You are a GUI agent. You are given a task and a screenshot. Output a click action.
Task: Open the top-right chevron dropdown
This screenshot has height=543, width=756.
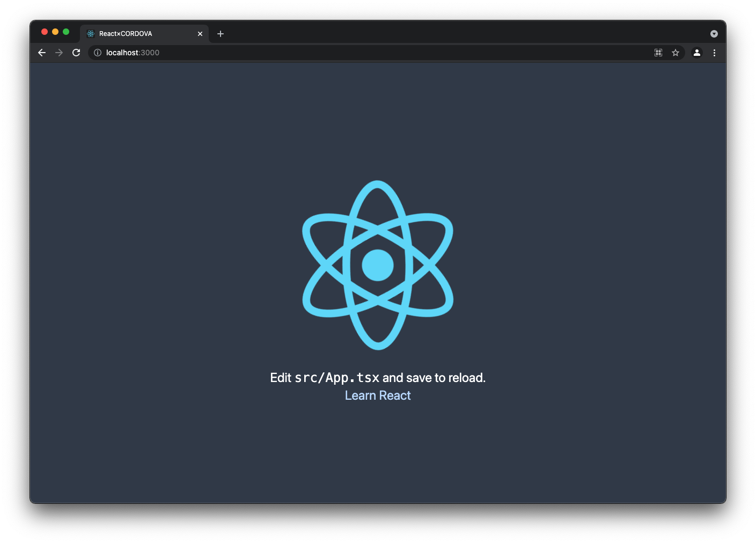[714, 33]
